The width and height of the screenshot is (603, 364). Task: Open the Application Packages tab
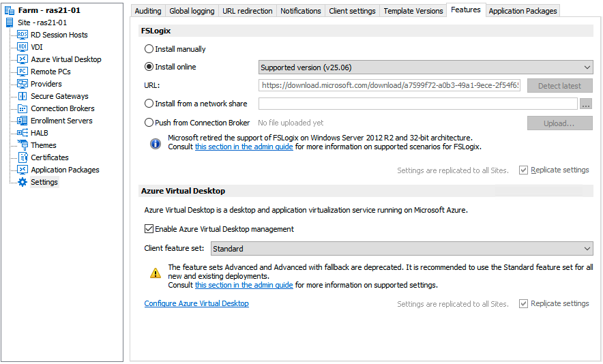(523, 11)
